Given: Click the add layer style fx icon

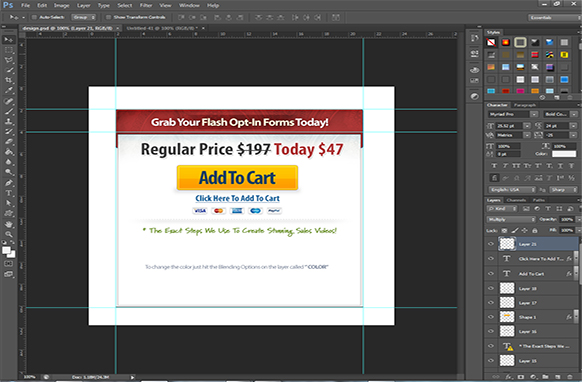Looking at the screenshot, I should 508,377.
